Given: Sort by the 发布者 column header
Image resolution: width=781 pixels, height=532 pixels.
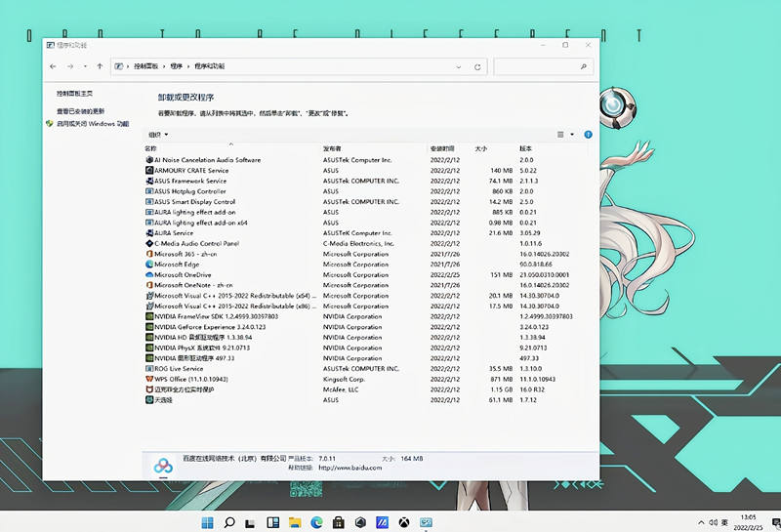Looking at the screenshot, I should [x=332, y=148].
